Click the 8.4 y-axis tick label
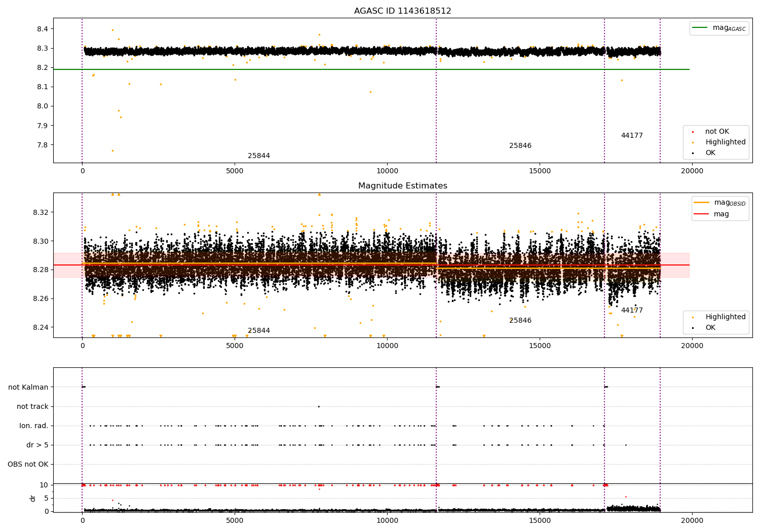The height and width of the screenshot is (532, 760). point(43,29)
